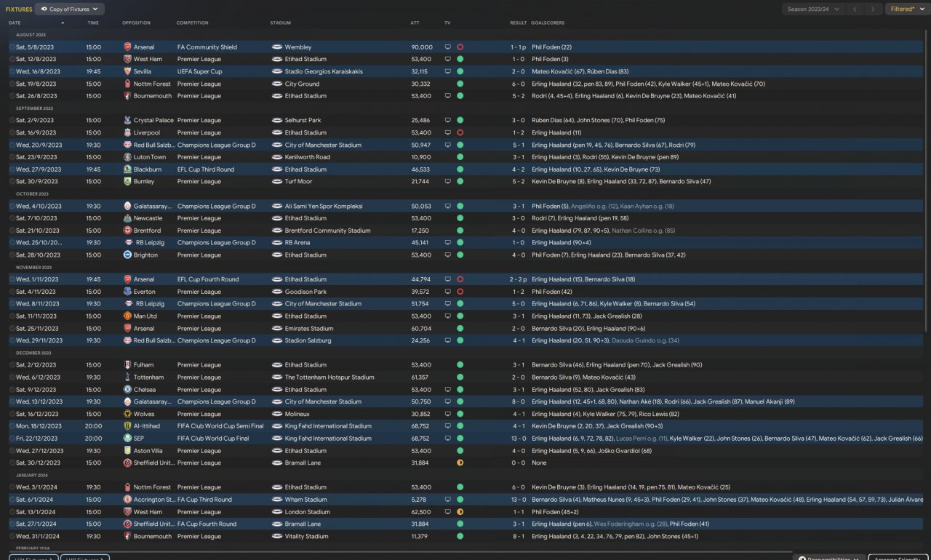Click the Aston Villa club badge
Viewport: 931px width, 560px height.
pos(127,451)
